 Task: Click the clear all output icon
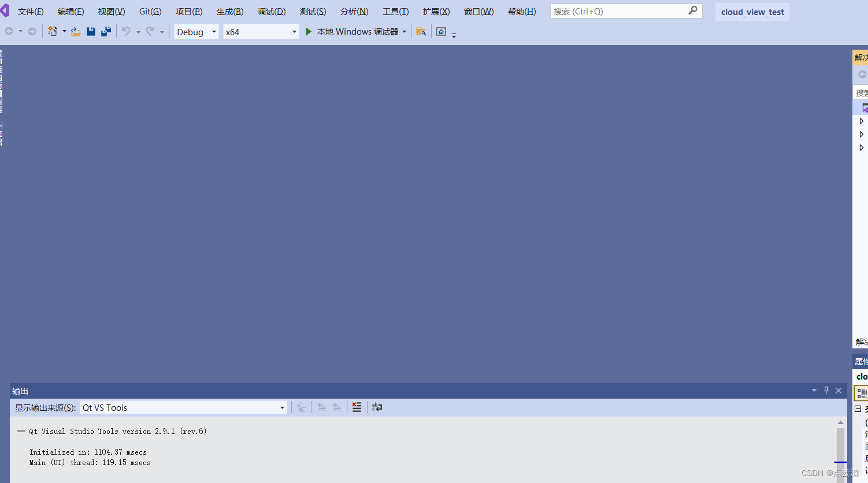[x=357, y=407]
